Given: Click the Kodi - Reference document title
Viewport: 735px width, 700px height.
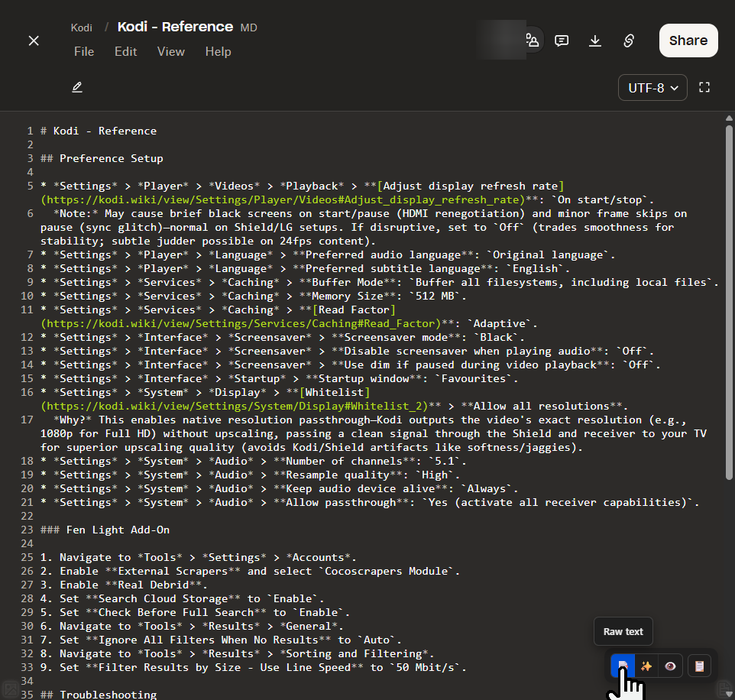Looking at the screenshot, I should 175,27.
